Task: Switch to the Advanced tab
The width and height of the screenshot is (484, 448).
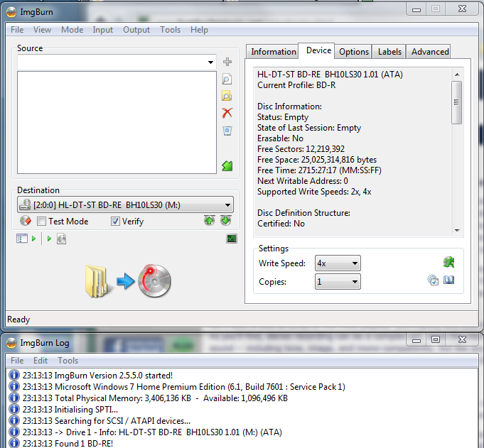Action: point(430,52)
